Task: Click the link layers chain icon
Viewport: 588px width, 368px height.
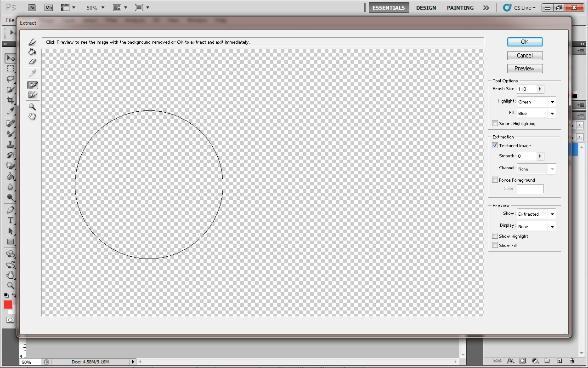Action: pos(497,361)
